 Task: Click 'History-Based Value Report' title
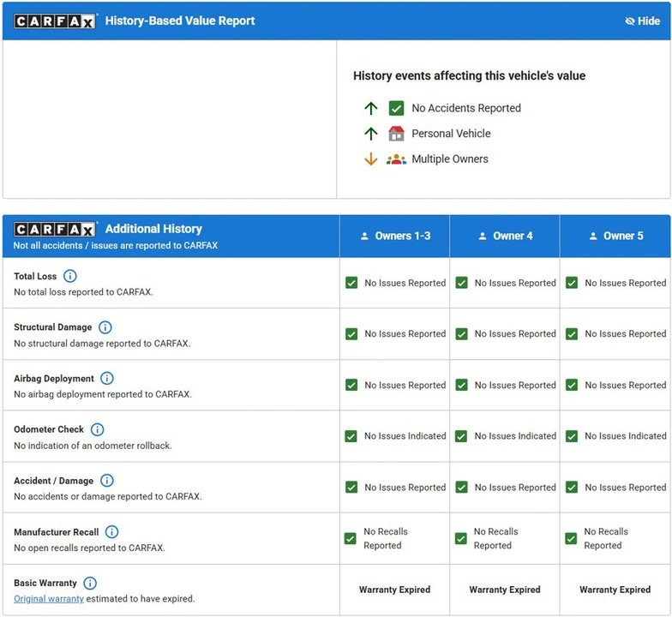180,21
